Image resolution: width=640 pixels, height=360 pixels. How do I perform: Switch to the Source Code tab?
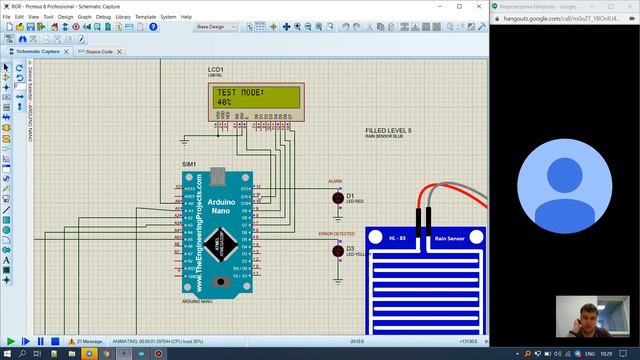(x=99, y=52)
